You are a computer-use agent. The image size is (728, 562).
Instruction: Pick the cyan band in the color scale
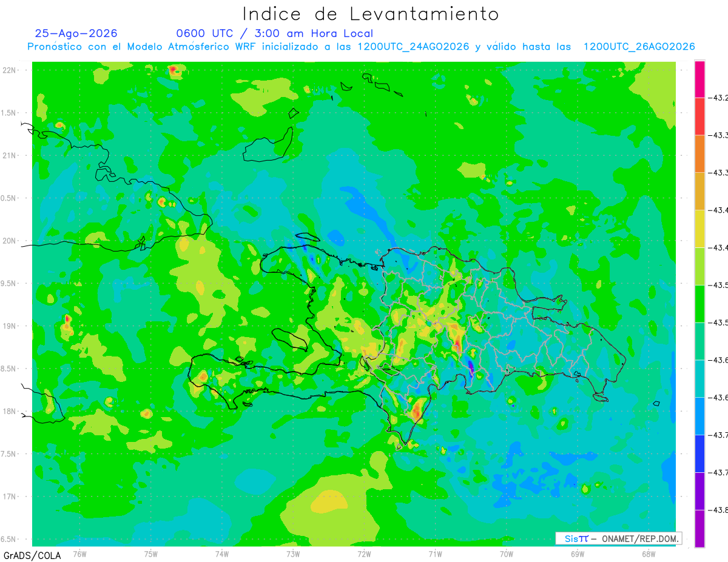(699, 378)
